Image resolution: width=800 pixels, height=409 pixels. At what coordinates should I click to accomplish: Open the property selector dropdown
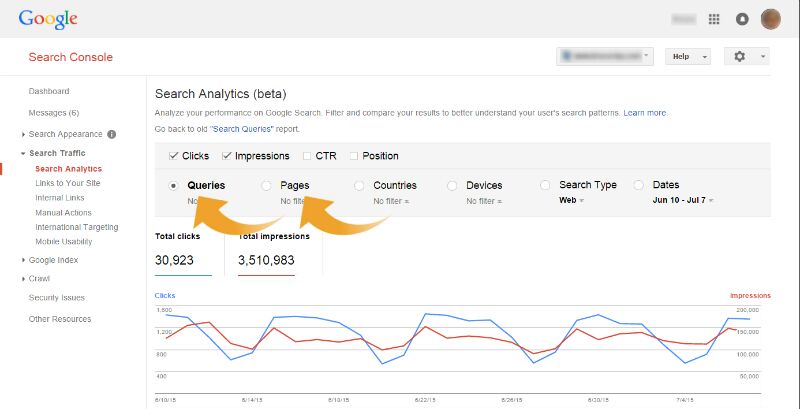click(x=605, y=57)
